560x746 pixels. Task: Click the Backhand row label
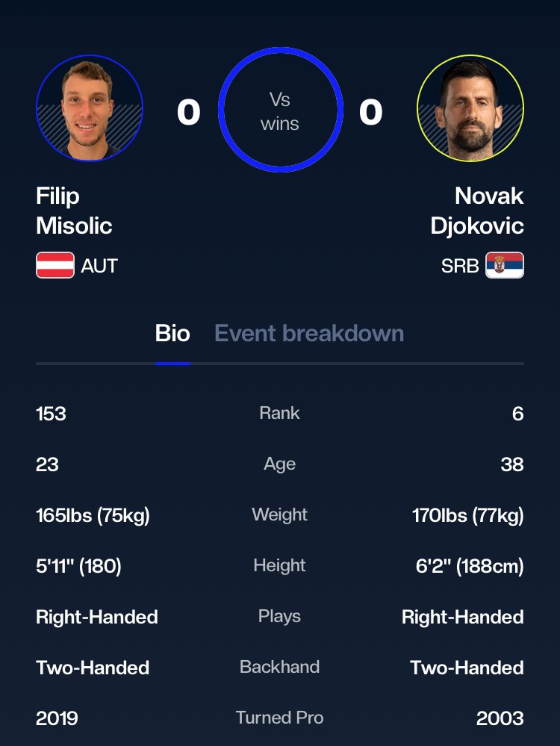(x=280, y=667)
